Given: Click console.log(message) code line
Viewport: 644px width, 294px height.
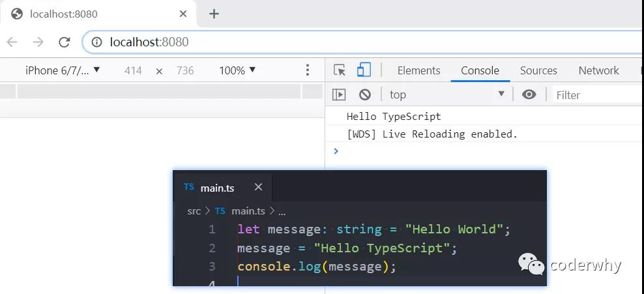Looking at the screenshot, I should (317, 267).
